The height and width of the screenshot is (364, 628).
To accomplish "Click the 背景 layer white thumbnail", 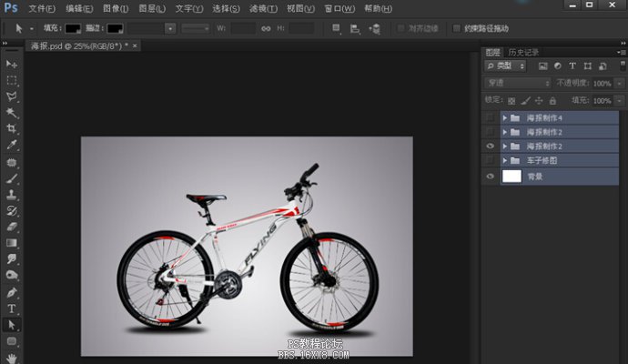I will 512,177.
